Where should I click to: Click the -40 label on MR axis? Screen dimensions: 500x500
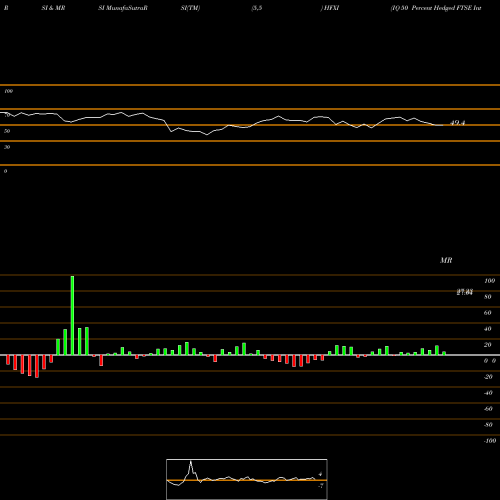point(488,393)
